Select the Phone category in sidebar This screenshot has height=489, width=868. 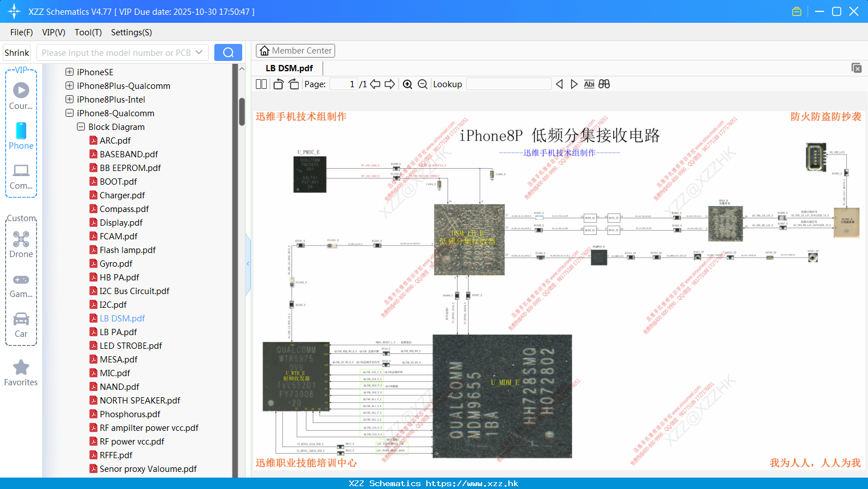pyautogui.click(x=21, y=136)
